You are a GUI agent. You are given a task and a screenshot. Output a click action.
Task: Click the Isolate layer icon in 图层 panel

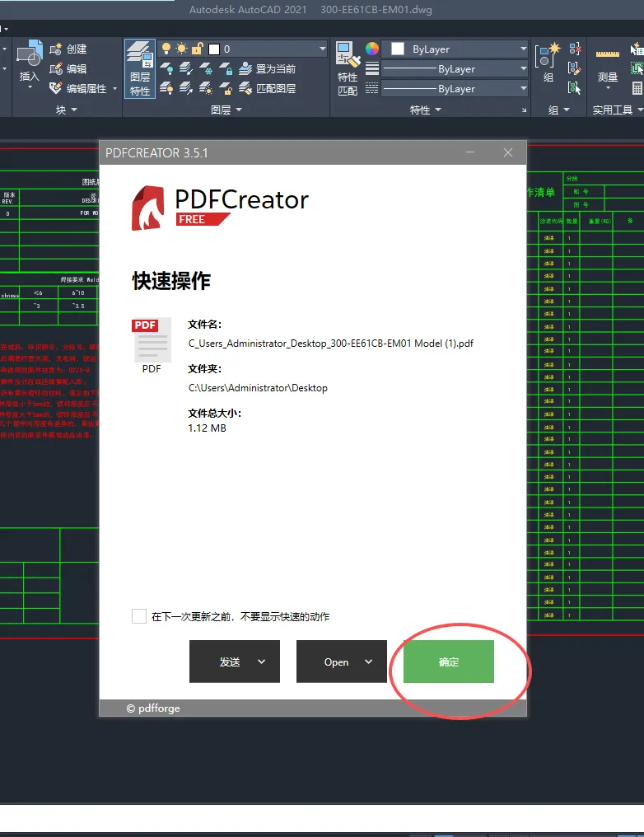click(185, 69)
